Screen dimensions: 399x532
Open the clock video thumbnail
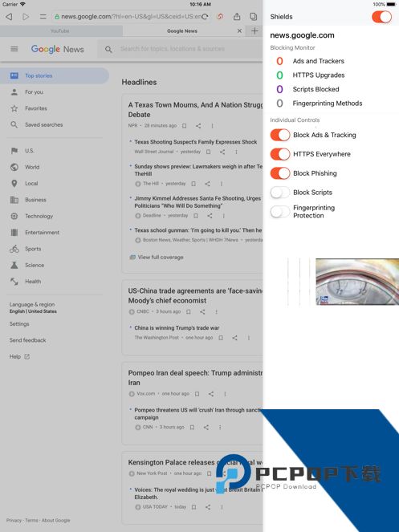357,282
